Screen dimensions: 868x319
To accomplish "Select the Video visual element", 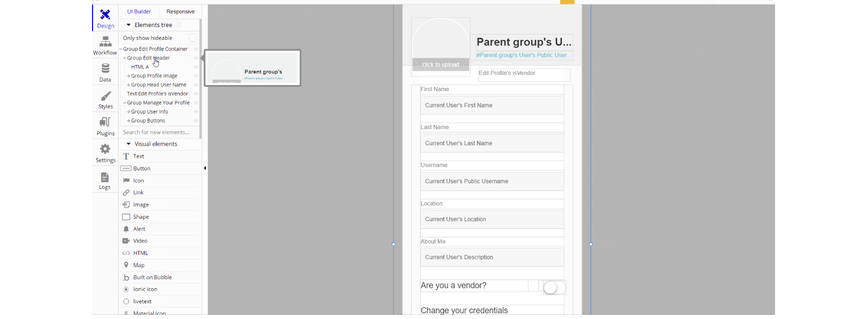I will [140, 241].
